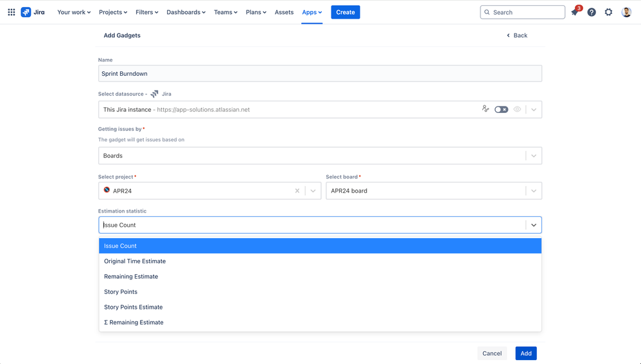Image resolution: width=641 pixels, height=364 pixels.
Task: Clear the APR24 project selection
Action: [x=297, y=191]
